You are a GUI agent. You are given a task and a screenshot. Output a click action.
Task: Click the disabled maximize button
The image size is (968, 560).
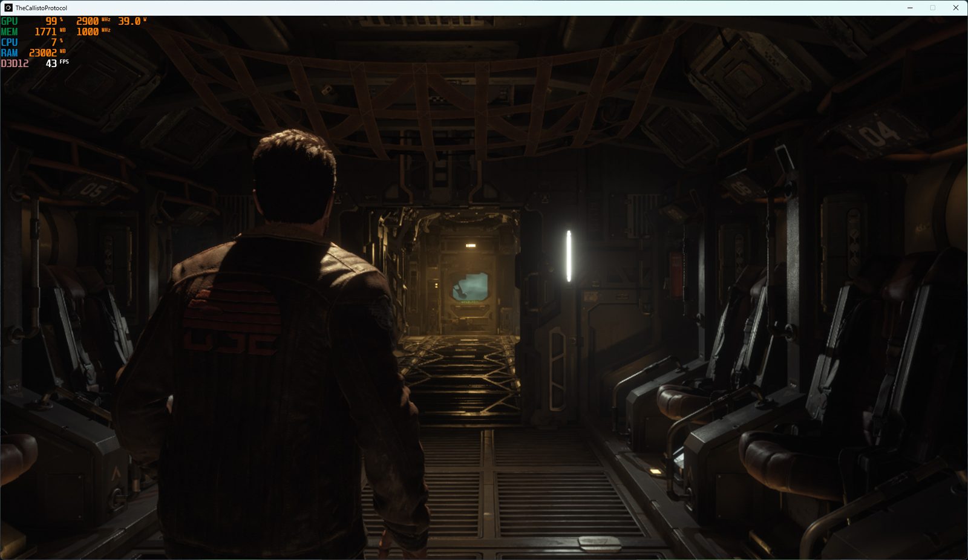pyautogui.click(x=933, y=8)
